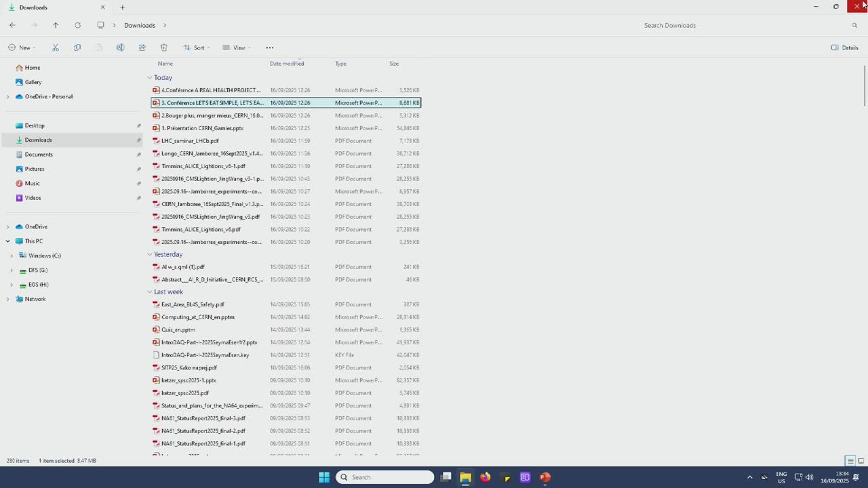Click the Cut scissors icon in toolbar

(56, 47)
